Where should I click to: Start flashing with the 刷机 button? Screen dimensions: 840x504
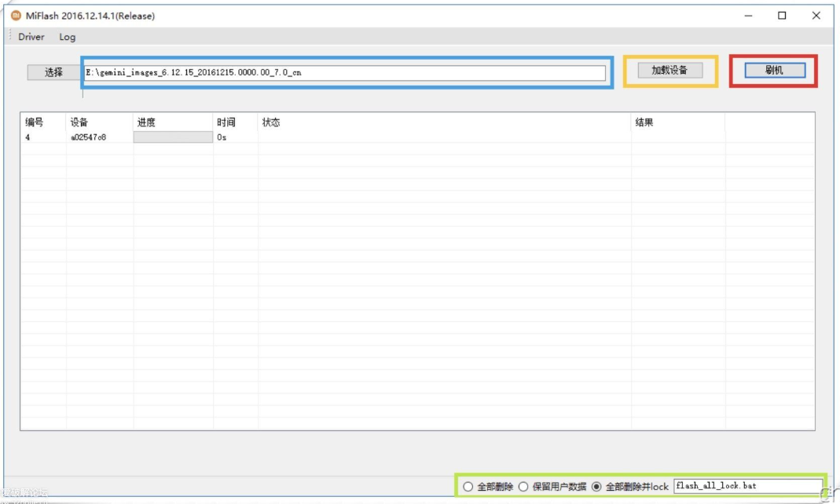coord(774,70)
